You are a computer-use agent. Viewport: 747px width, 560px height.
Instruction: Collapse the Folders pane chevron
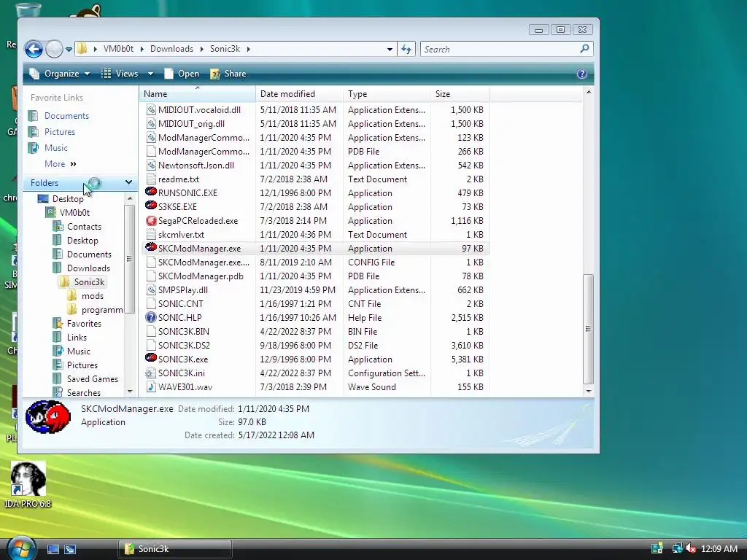128,182
